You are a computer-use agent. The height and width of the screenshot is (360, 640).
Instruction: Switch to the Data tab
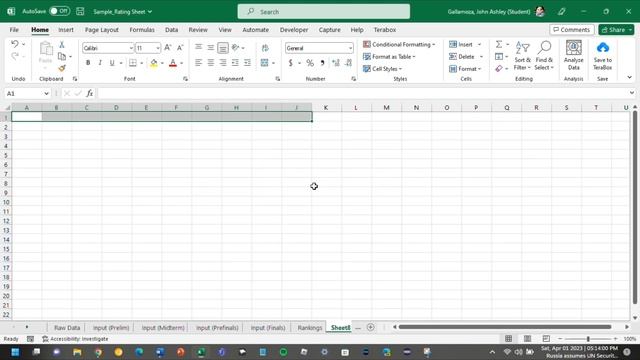coord(171,30)
